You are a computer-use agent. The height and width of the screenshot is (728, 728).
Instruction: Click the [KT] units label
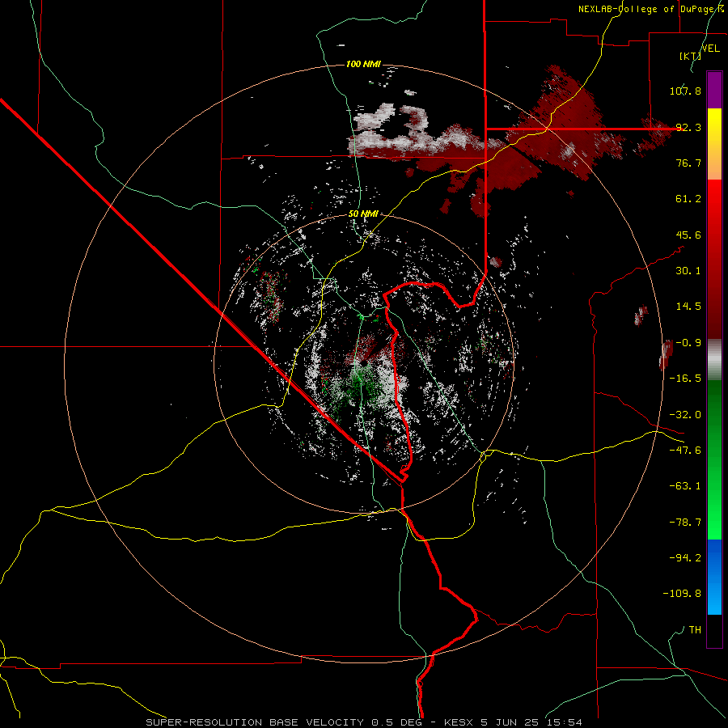click(x=690, y=56)
